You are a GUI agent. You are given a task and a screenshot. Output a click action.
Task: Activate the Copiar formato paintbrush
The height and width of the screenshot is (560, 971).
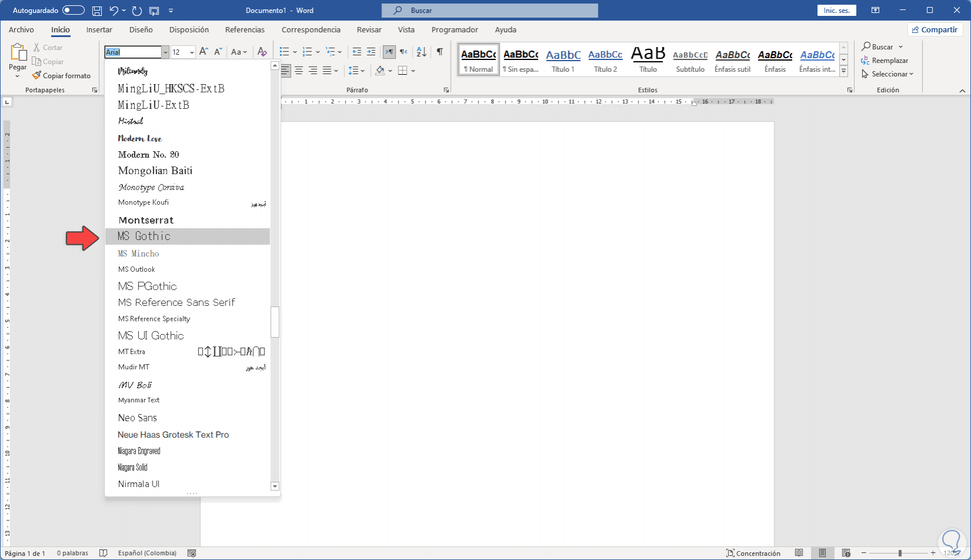pyautogui.click(x=61, y=75)
